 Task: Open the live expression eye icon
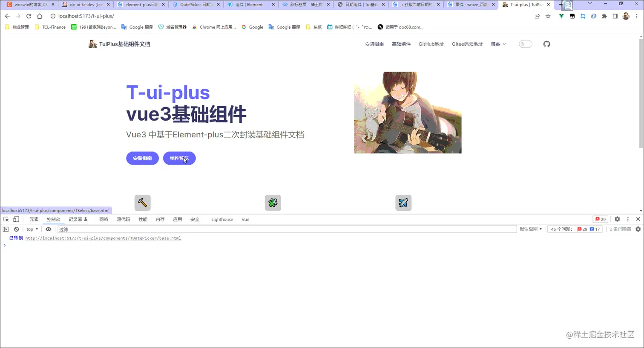click(x=48, y=229)
